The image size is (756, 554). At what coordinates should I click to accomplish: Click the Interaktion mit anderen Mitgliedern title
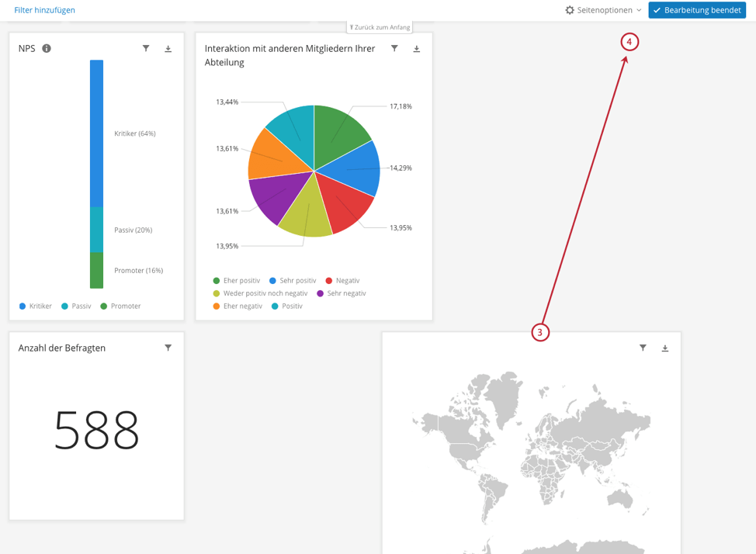pyautogui.click(x=290, y=55)
